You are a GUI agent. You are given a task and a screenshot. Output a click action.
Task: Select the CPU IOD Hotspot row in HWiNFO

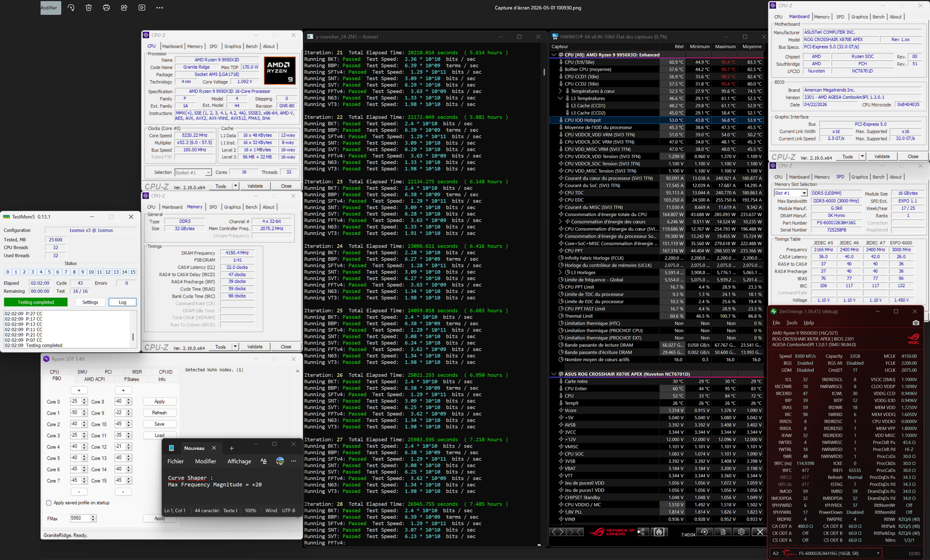pyautogui.click(x=656, y=120)
